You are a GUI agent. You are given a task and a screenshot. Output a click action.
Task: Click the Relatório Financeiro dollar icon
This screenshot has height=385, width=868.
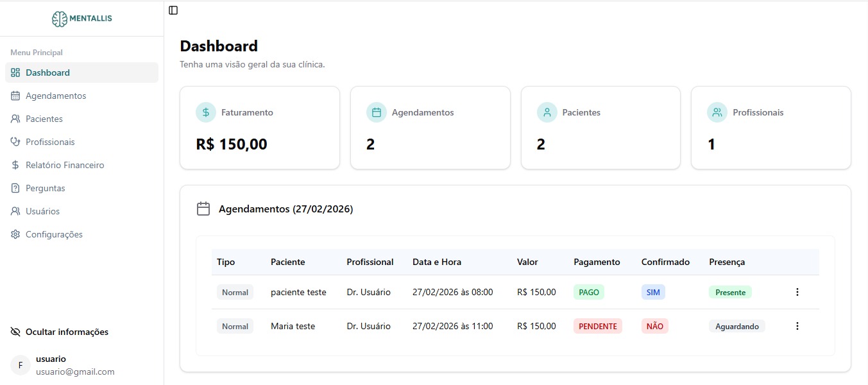click(14, 164)
